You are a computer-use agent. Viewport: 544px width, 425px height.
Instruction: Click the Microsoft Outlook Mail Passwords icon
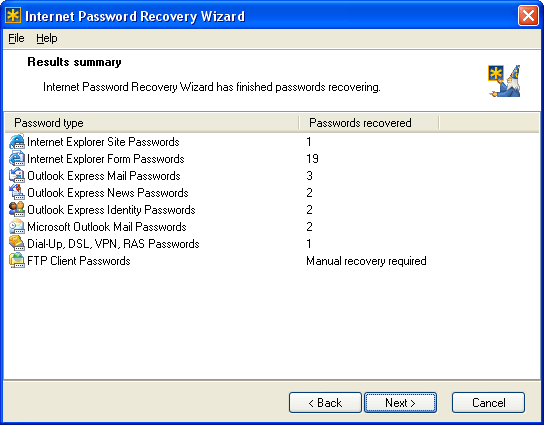17,227
